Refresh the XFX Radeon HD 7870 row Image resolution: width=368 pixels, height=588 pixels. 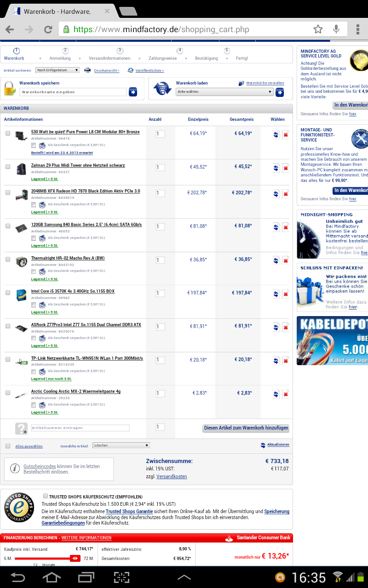tap(276, 194)
